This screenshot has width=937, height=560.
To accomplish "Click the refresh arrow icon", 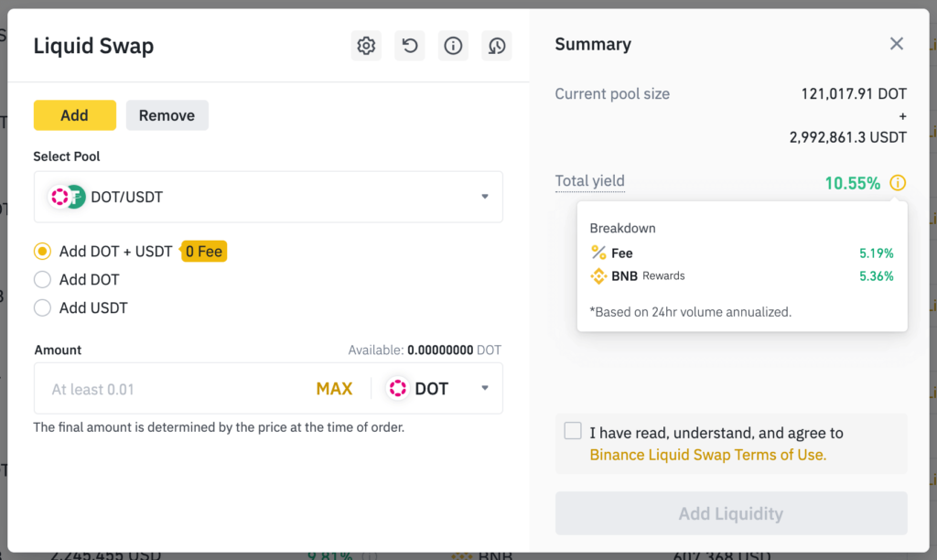I will pos(409,45).
